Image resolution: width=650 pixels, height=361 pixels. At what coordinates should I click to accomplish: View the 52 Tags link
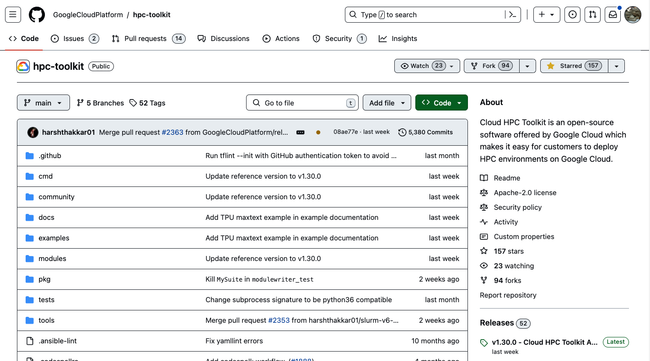[147, 103]
